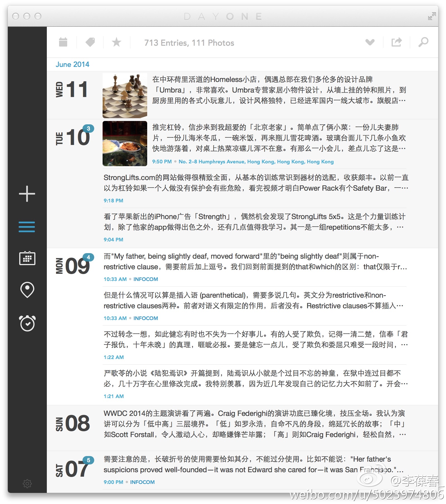Switch to the timeline list view
446x504 pixels.
27,227
